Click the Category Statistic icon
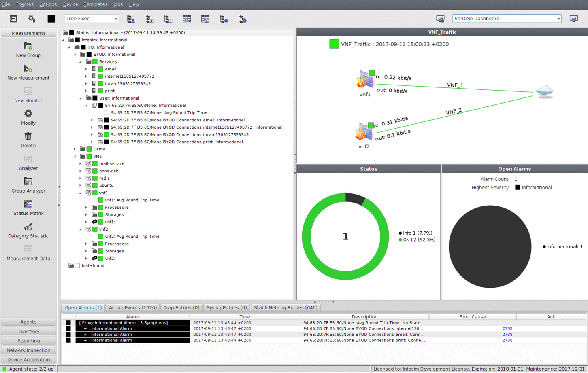 click(x=28, y=227)
